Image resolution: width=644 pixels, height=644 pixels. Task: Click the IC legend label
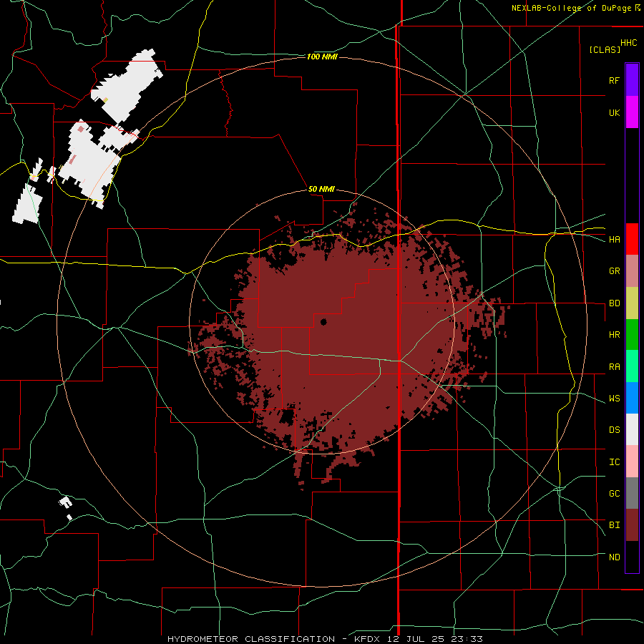[614, 462]
